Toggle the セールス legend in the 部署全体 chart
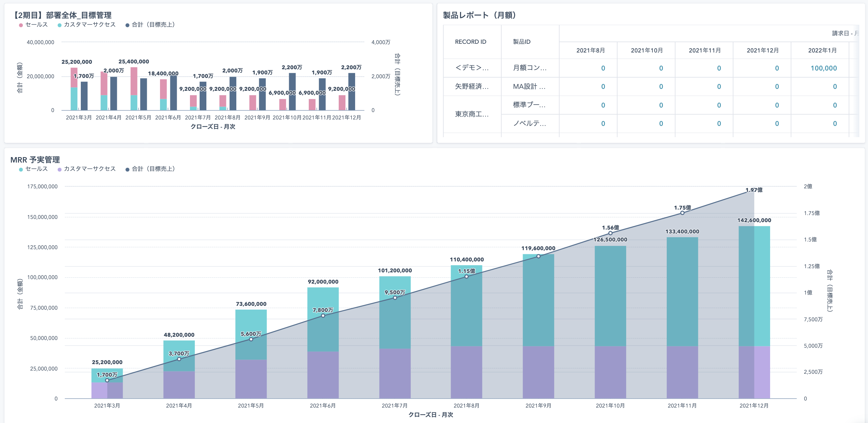 (x=33, y=24)
